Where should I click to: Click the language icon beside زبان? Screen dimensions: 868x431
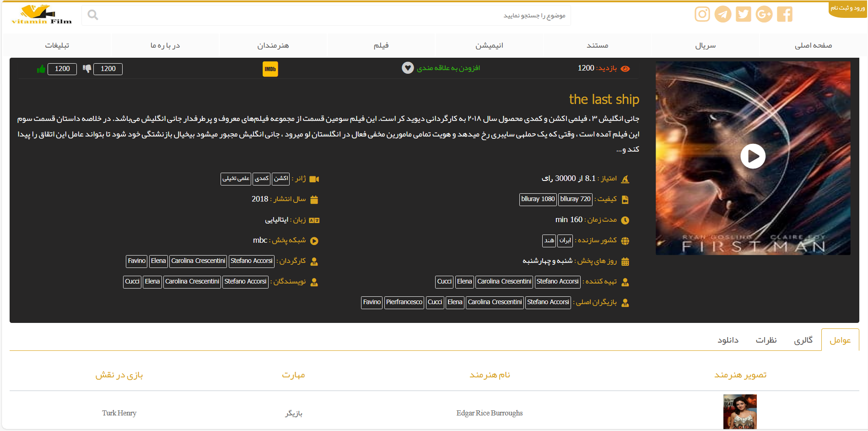[314, 220]
